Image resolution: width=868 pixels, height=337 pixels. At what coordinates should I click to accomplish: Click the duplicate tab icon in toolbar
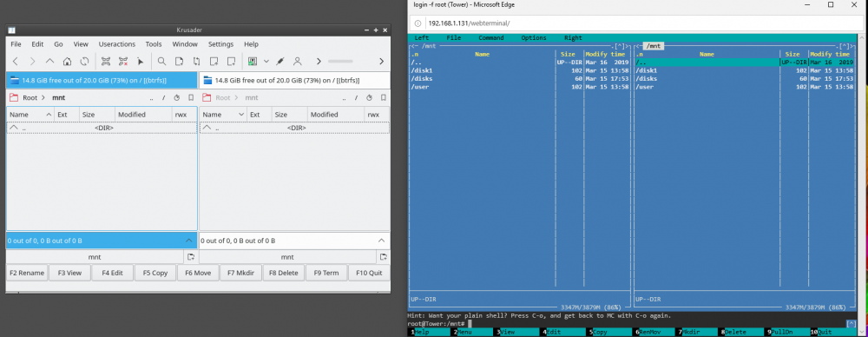[x=232, y=61]
